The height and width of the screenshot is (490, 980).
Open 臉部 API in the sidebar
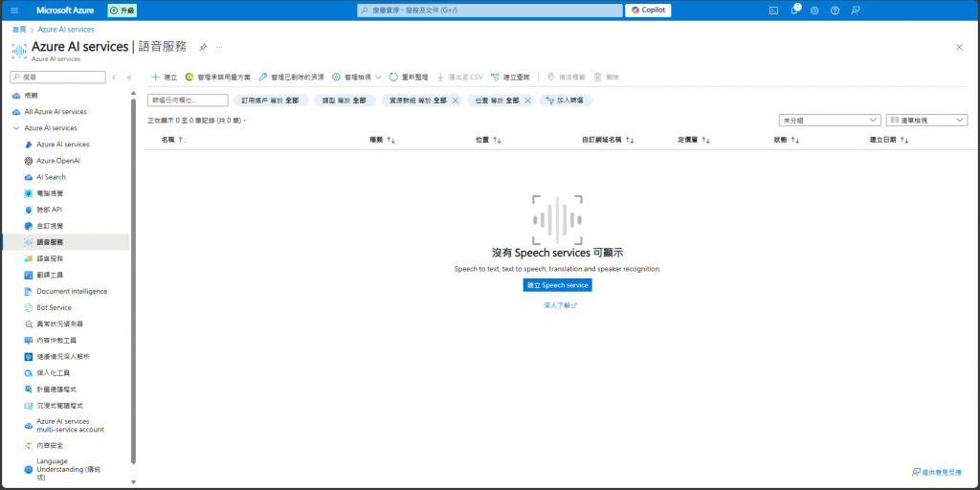pos(49,210)
